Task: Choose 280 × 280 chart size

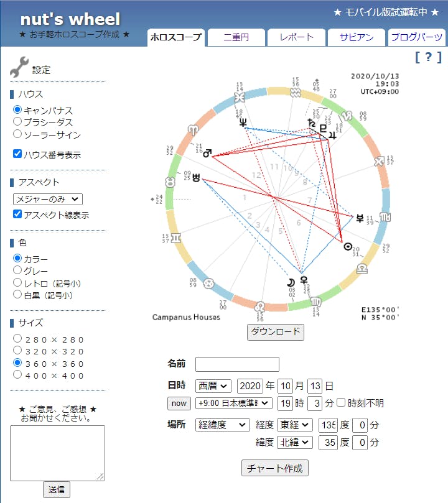Action: point(17,338)
